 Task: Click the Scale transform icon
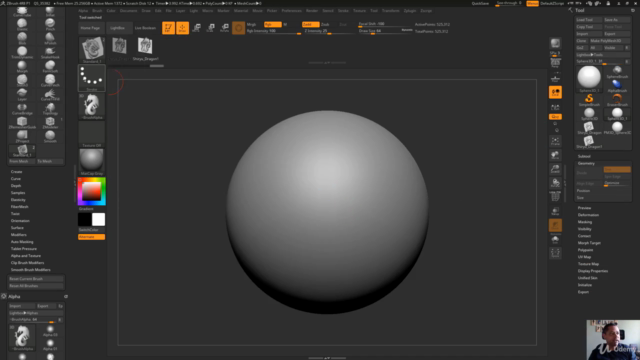click(211, 28)
